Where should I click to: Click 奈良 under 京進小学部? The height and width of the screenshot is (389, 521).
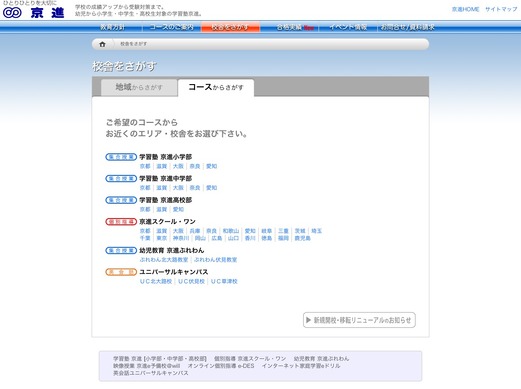point(195,166)
